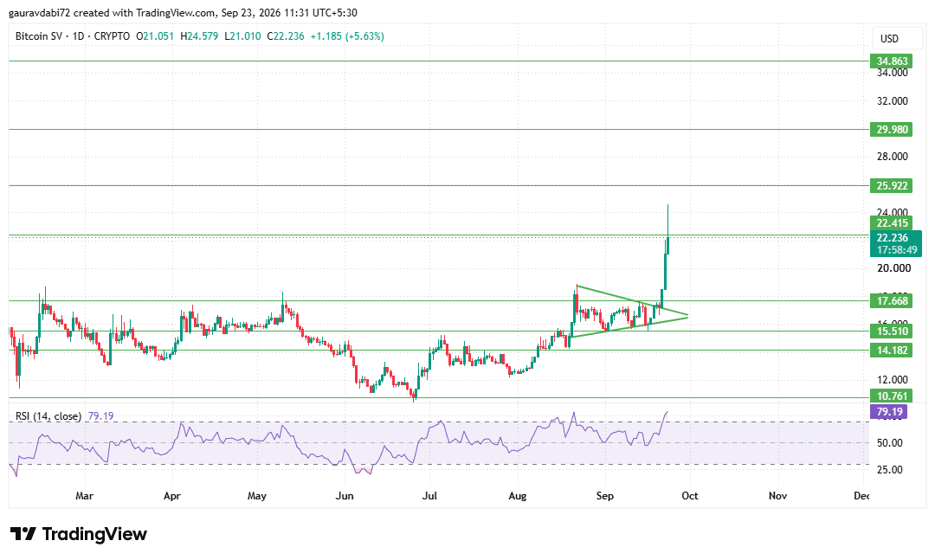Click the current price 22.236 label

892,237
